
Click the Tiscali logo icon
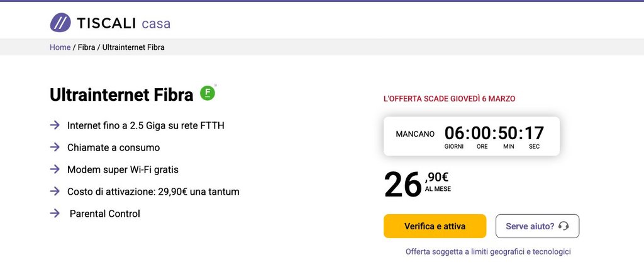coord(60,23)
